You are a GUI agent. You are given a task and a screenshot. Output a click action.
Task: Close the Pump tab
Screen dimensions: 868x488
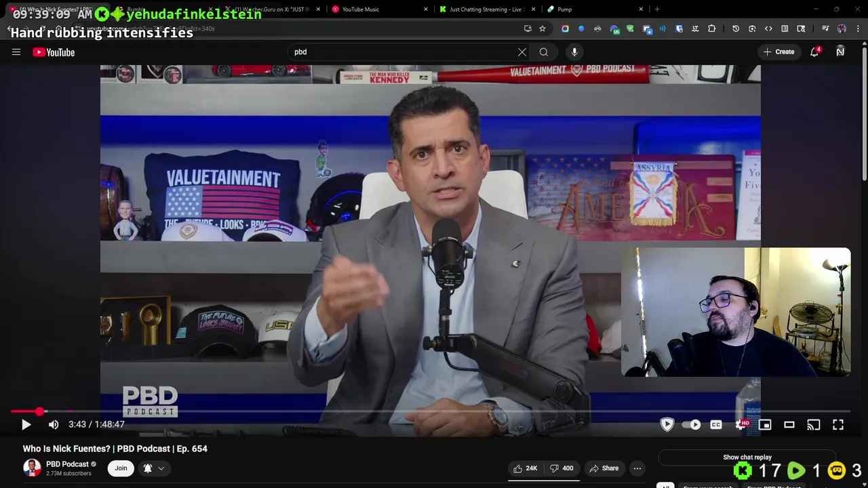pos(641,9)
